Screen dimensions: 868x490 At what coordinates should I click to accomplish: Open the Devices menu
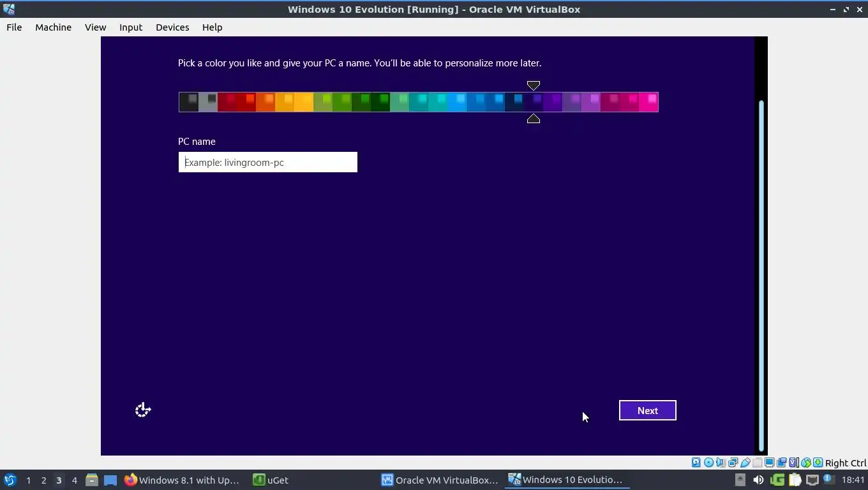click(172, 27)
